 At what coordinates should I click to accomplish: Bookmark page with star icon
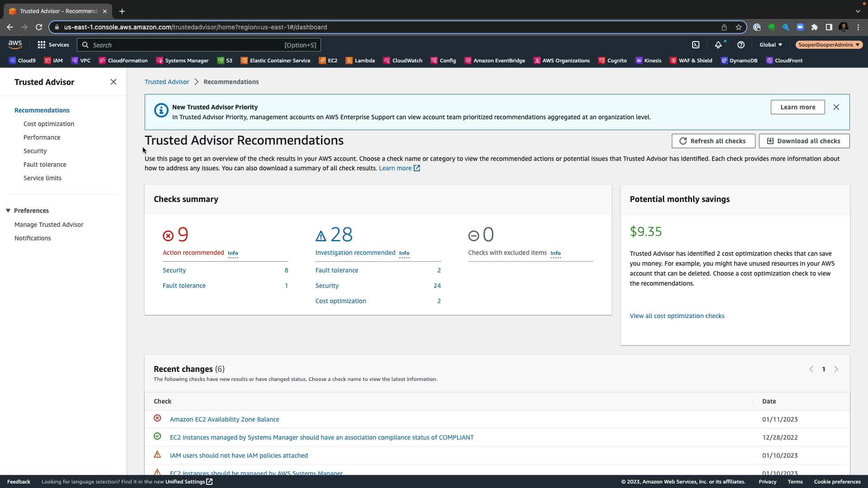(738, 27)
